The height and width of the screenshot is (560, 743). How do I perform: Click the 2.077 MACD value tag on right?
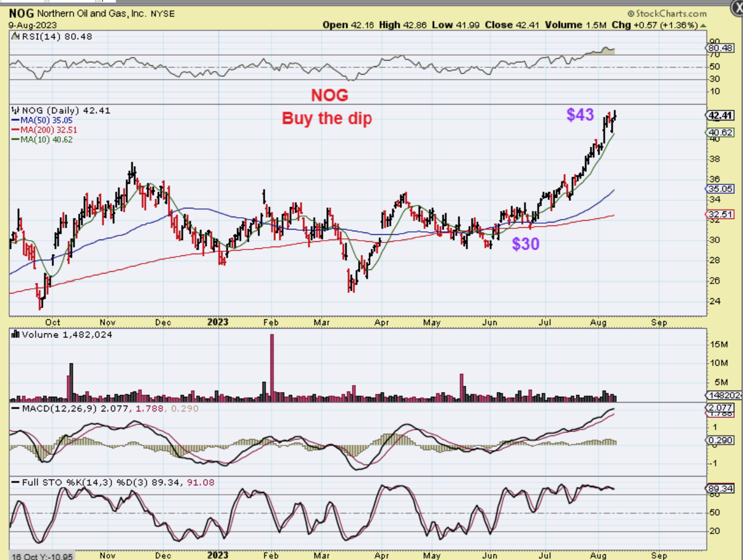coord(720,408)
